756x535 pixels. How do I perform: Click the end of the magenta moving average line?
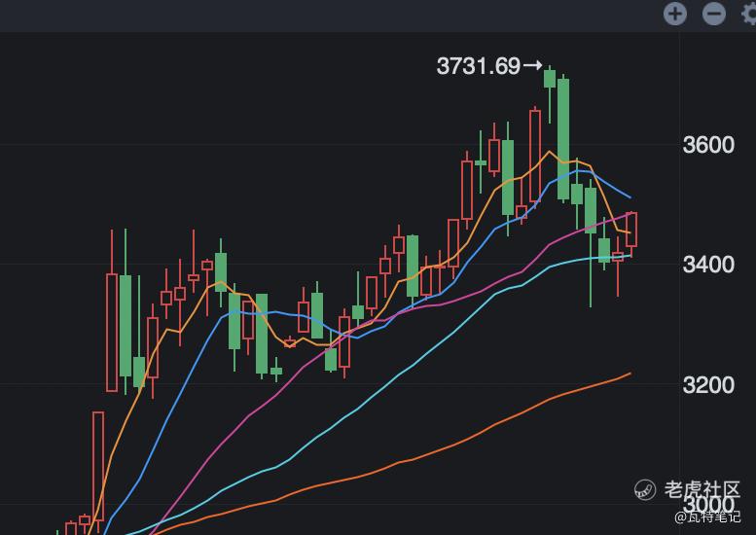632,213
